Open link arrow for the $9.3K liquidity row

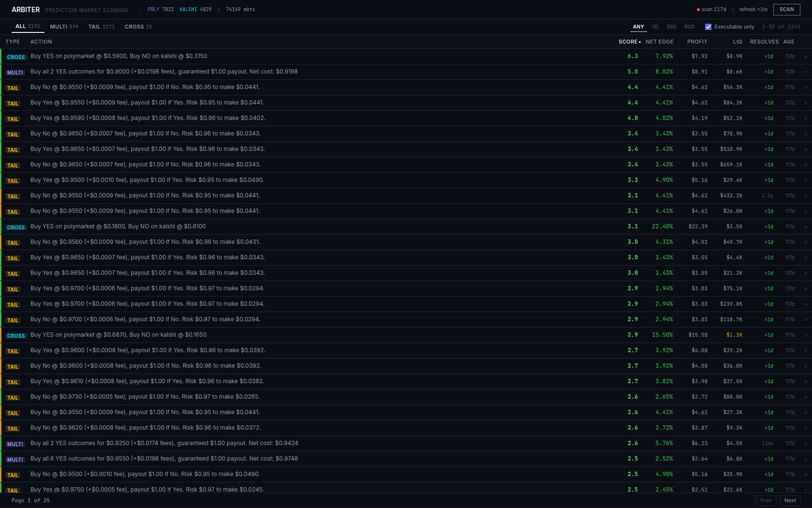[x=805, y=428]
